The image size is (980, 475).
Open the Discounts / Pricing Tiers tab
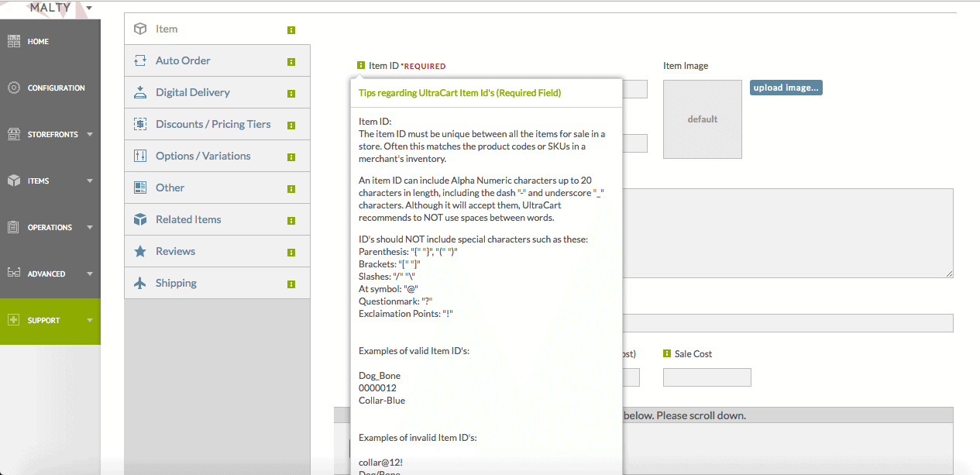pos(217,124)
